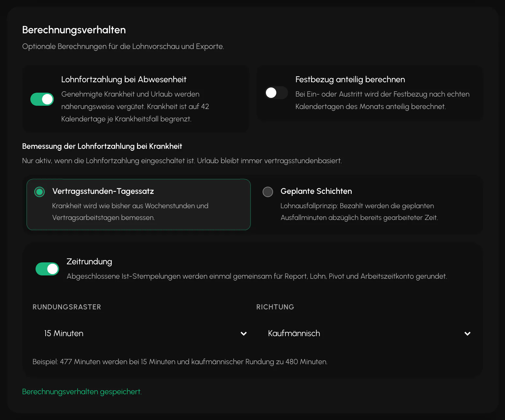Click the chevron arrow beside 15 Minuten
505x420 pixels.
click(x=244, y=334)
